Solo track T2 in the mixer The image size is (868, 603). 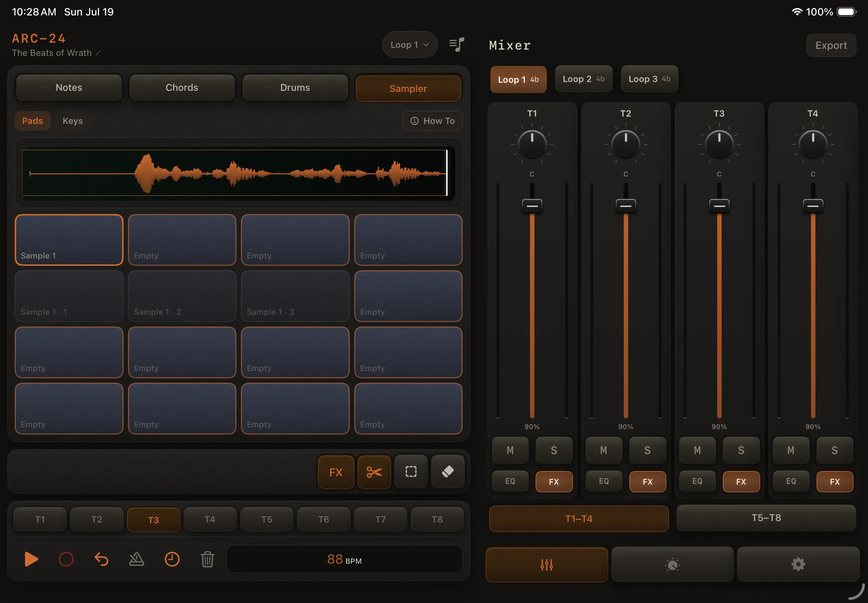[647, 450]
